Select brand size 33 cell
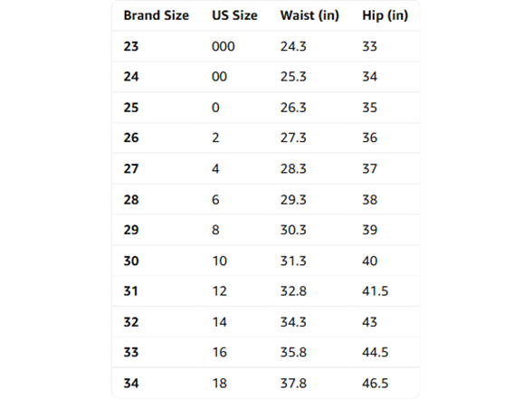The width and height of the screenshot is (532, 399). pos(131,352)
